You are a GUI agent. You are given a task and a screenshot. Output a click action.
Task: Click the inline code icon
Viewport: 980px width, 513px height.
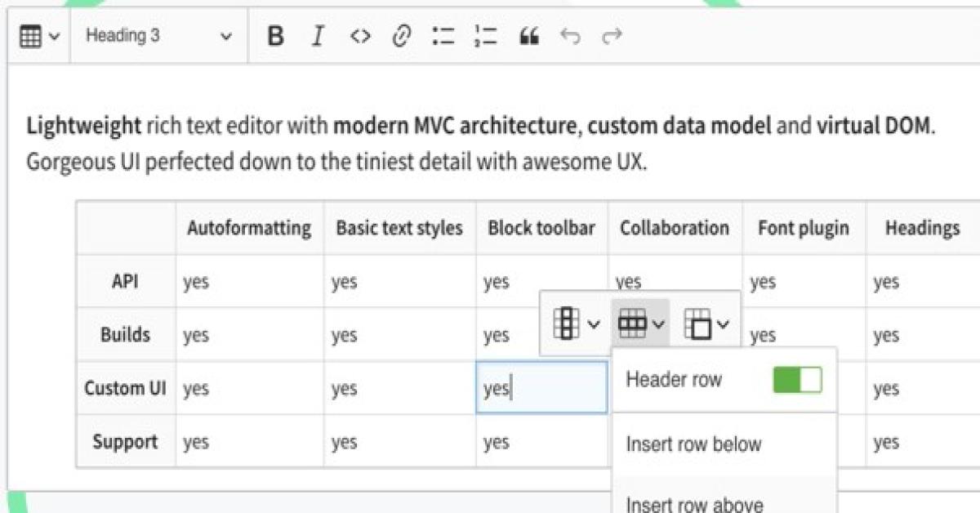359,36
